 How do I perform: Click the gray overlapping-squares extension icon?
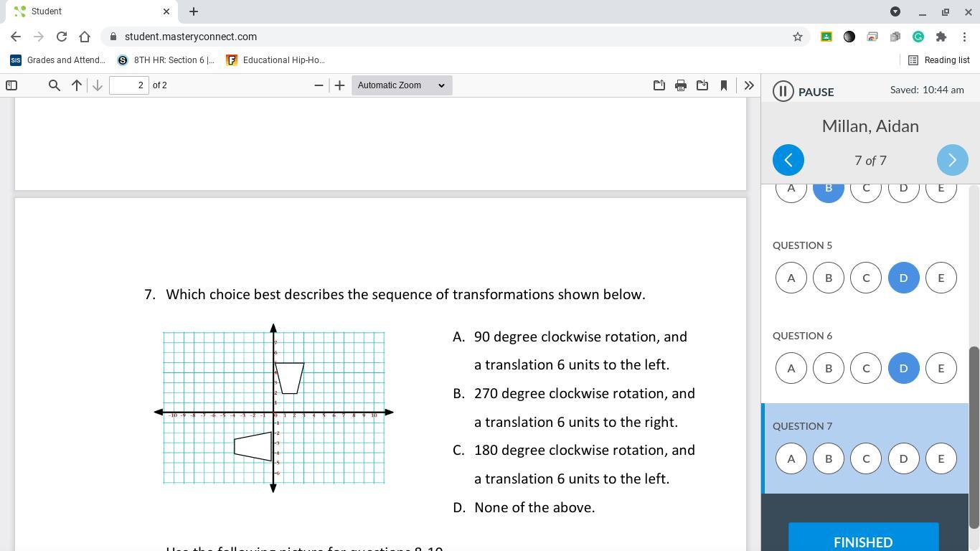[895, 37]
